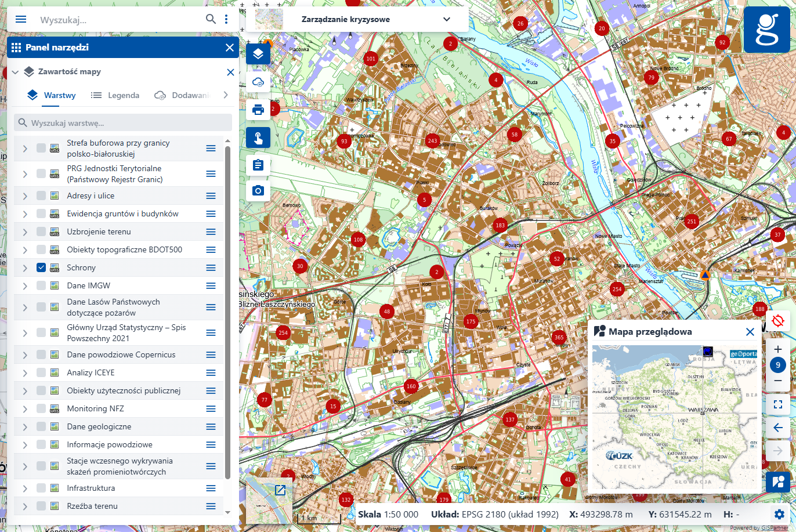Image resolution: width=796 pixels, height=532 pixels.
Task: Open the map screenshot camera tool
Action: click(x=258, y=190)
